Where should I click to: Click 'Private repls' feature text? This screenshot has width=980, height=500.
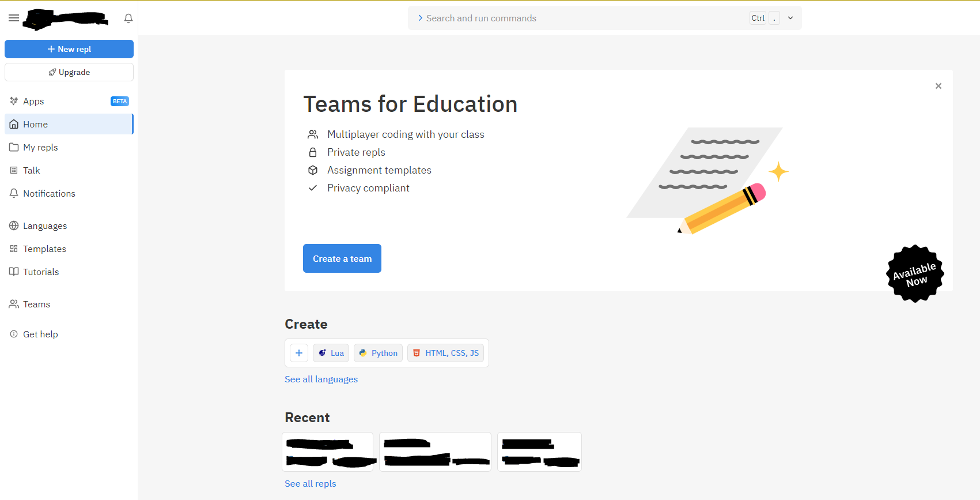(x=356, y=152)
